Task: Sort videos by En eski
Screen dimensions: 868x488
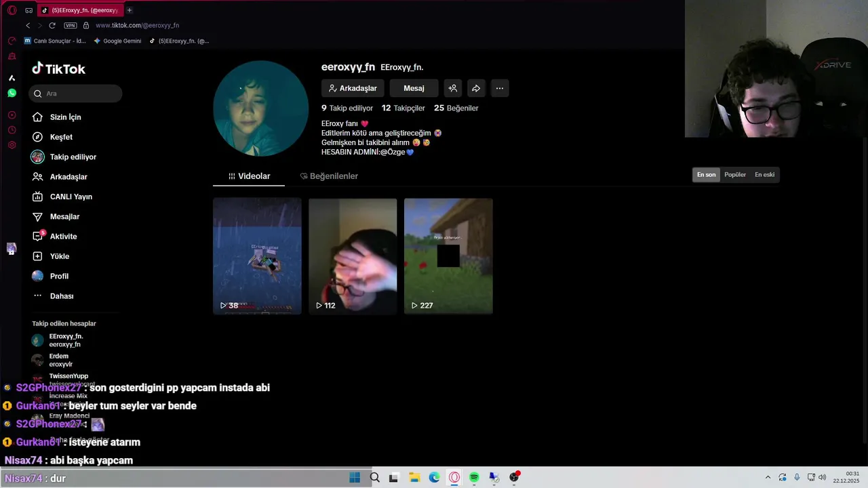Action: [x=764, y=175]
